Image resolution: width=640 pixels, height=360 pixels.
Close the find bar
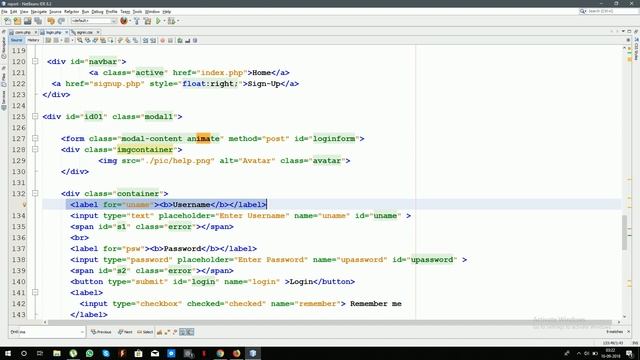point(629,332)
